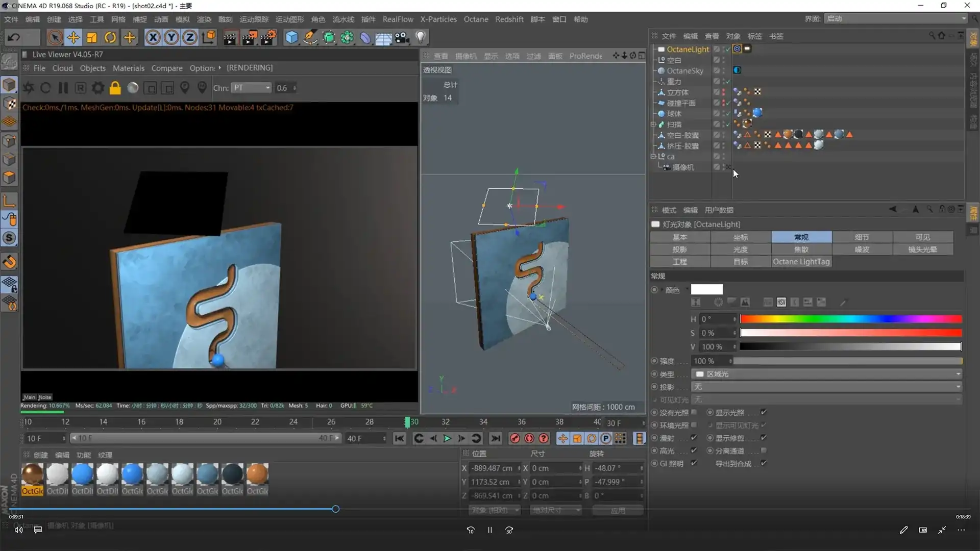Pause rendering in Live Viewer
Image resolution: width=980 pixels, height=551 pixels.
click(63, 88)
